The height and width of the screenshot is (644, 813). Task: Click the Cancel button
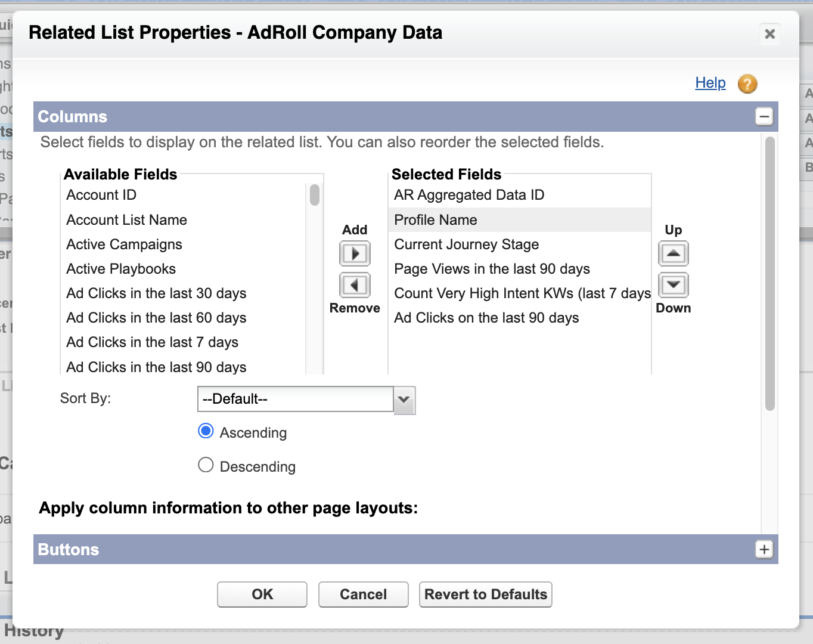pos(363,595)
